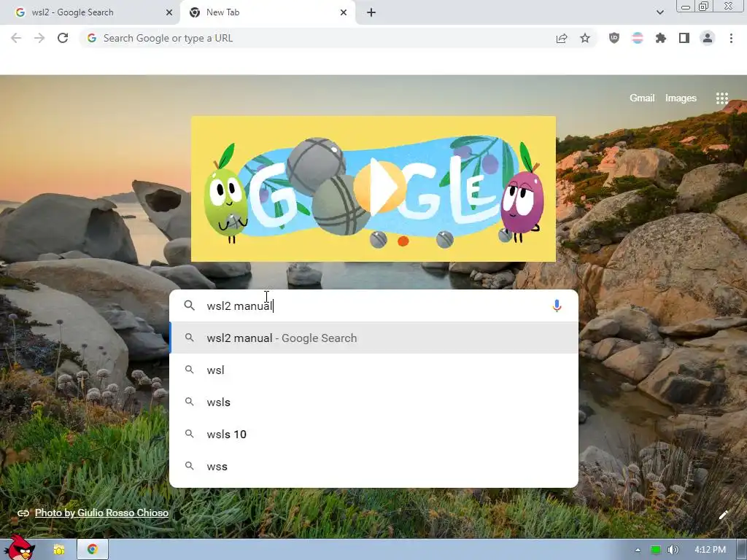
Task: Open Chrome's three-dot menu
Action: point(731,38)
